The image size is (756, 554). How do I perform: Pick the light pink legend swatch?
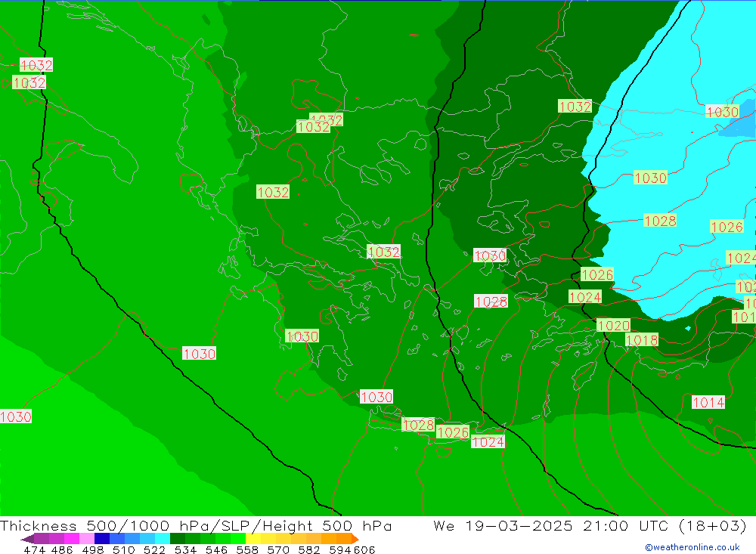(x=87, y=539)
